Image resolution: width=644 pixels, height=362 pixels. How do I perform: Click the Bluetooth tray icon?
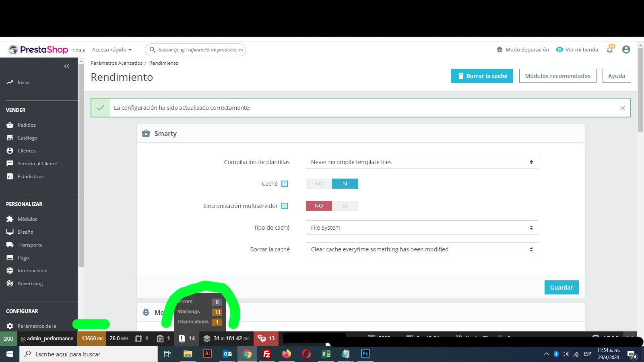pyautogui.click(x=556, y=354)
